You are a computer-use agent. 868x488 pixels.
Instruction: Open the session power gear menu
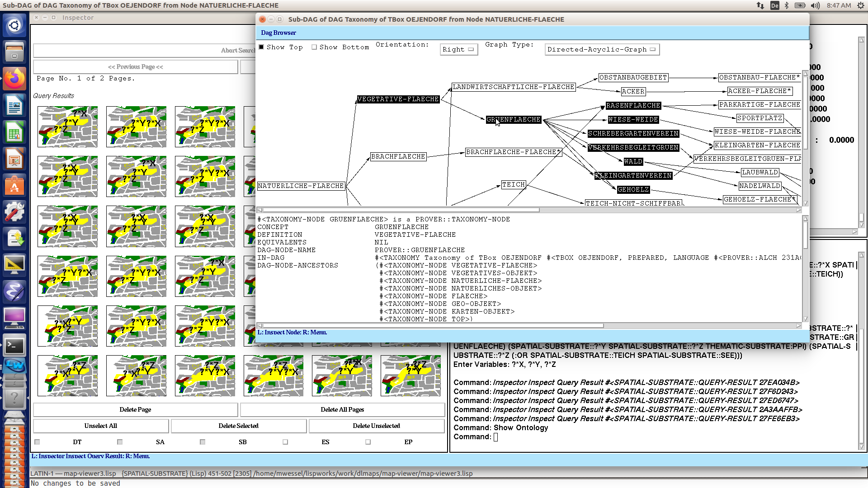click(x=860, y=5)
